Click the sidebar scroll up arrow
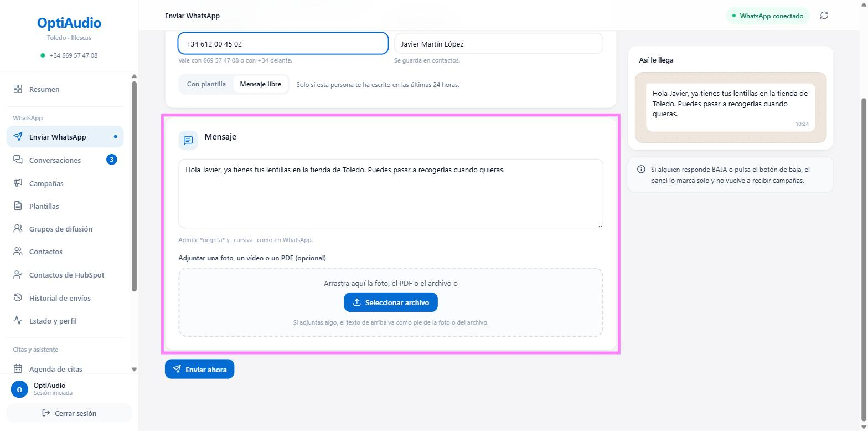 click(x=134, y=76)
